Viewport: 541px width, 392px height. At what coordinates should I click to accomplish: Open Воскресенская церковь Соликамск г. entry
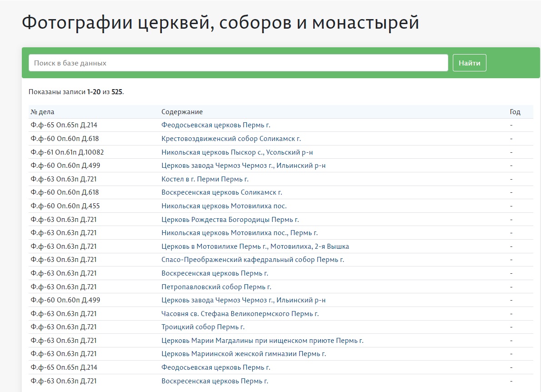221,192
